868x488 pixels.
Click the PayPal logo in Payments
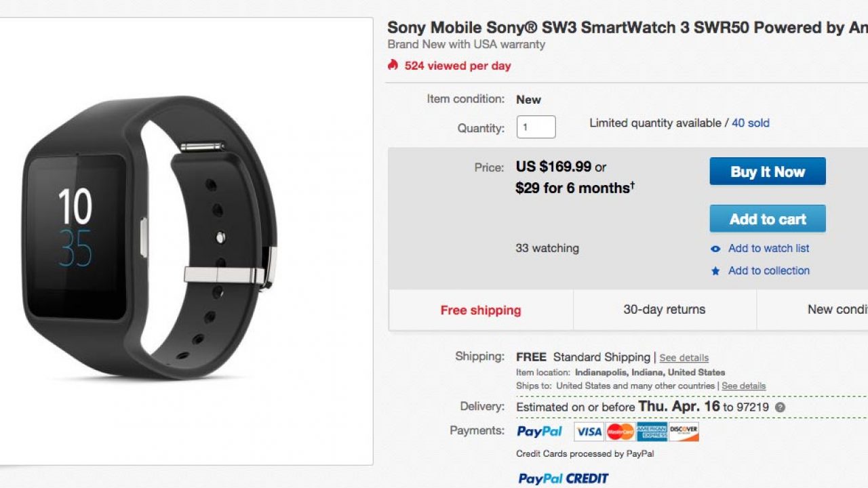pos(540,431)
